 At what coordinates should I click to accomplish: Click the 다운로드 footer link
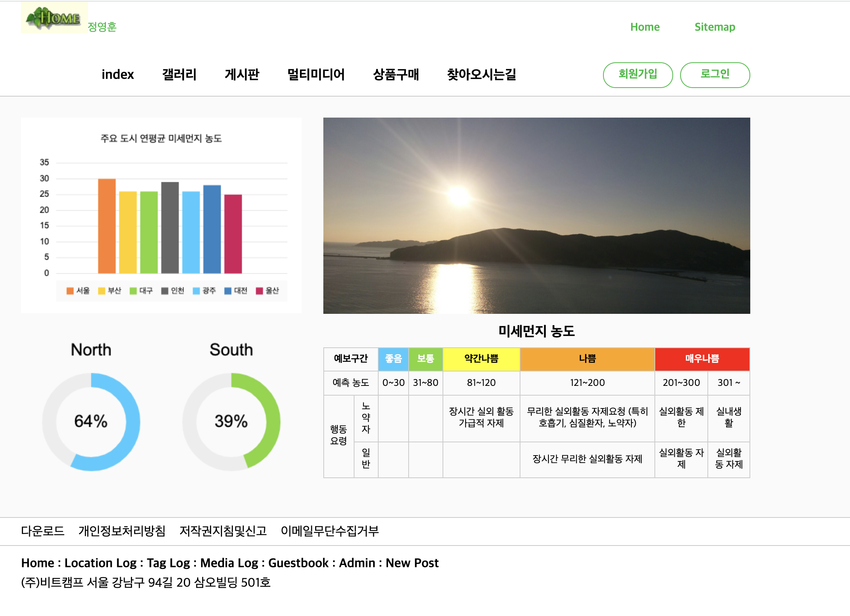pyautogui.click(x=42, y=531)
